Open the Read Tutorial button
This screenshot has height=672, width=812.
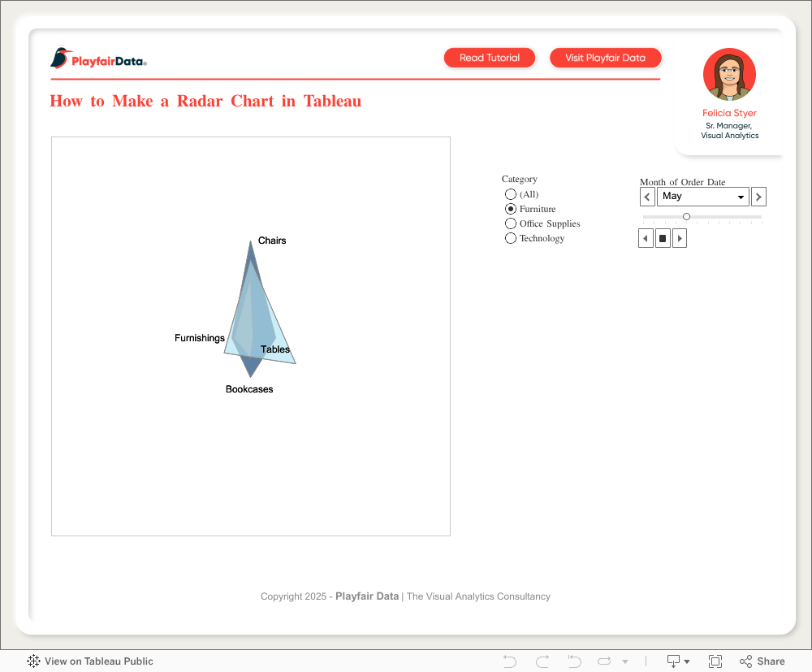pyautogui.click(x=490, y=58)
